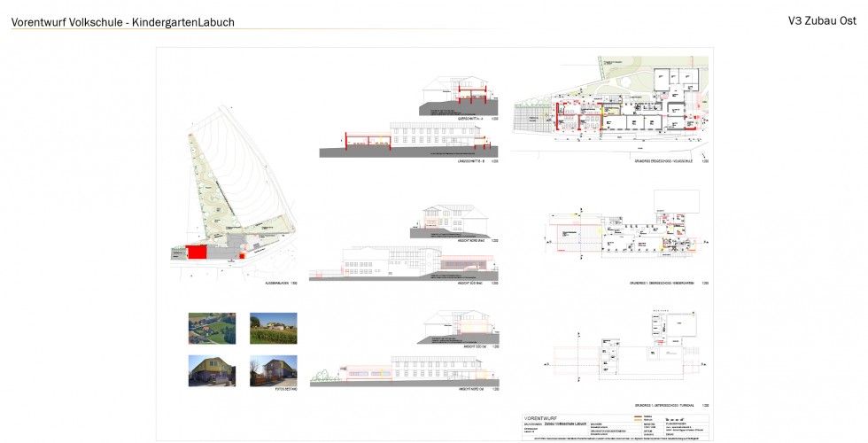Click the Ansicht Nord elevation drawing
Viewport: 868px width, 443px height.
point(453,221)
